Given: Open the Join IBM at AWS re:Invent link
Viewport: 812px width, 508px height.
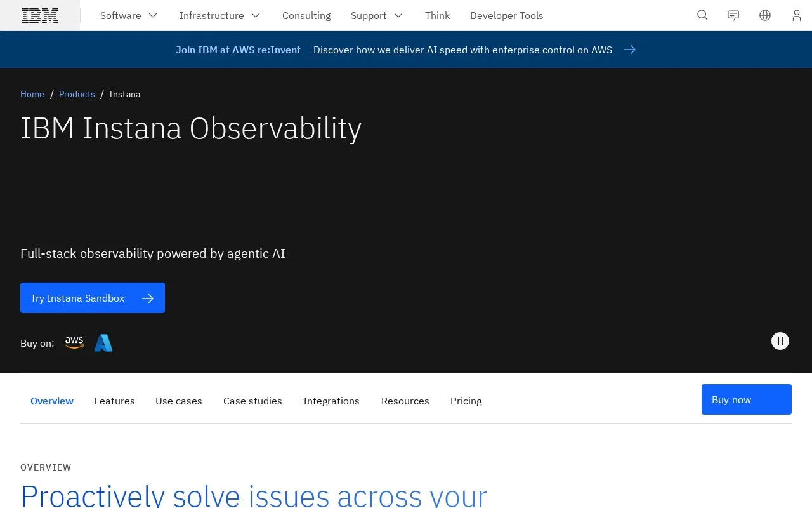Looking at the screenshot, I should [x=238, y=50].
